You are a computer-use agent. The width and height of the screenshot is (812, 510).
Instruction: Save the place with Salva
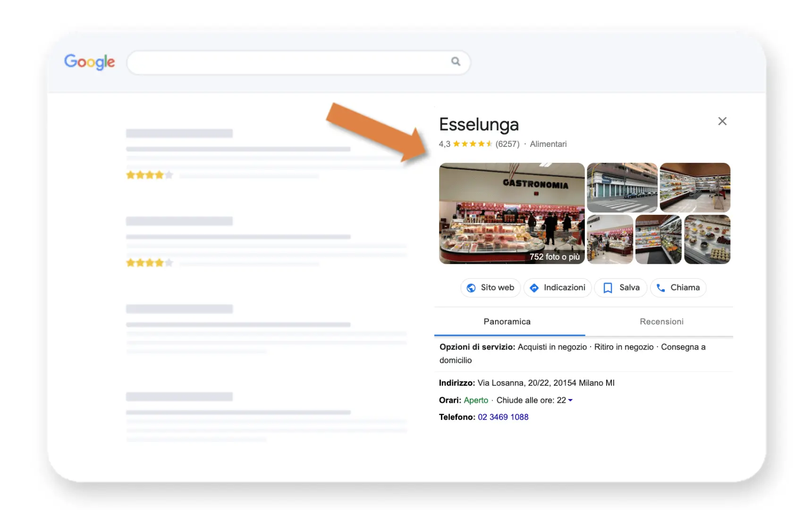(621, 288)
